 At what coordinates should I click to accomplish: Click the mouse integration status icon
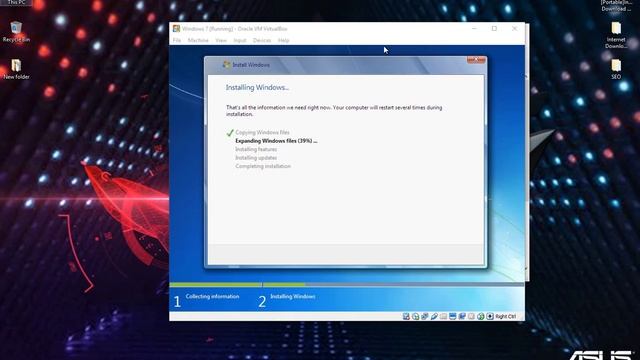(x=481, y=316)
